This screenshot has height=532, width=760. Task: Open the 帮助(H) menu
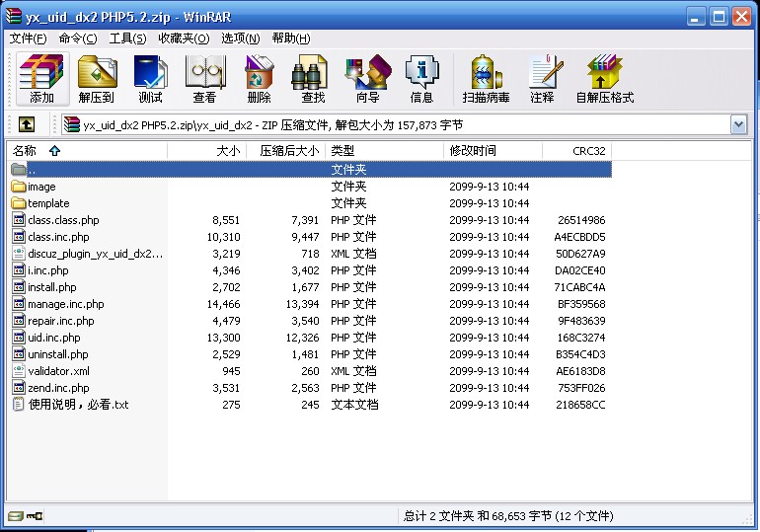tap(291, 38)
